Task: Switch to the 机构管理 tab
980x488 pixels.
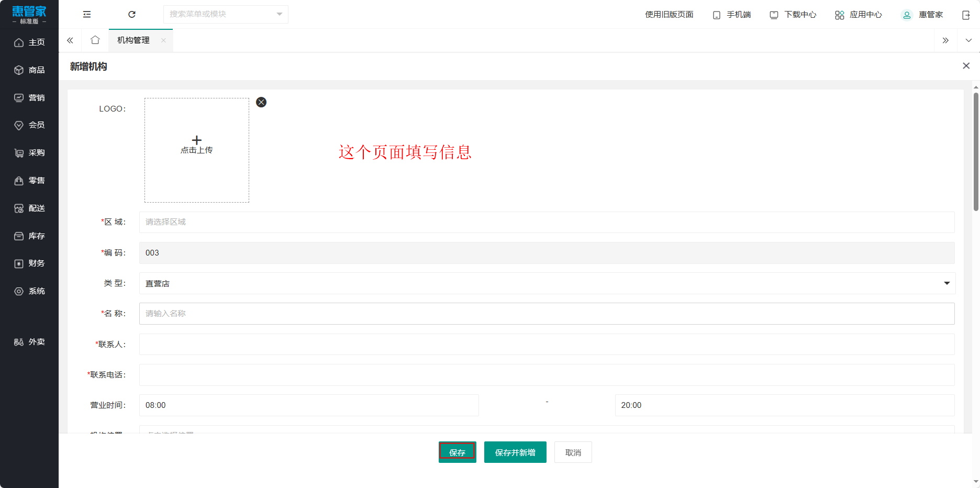Action: [x=133, y=40]
